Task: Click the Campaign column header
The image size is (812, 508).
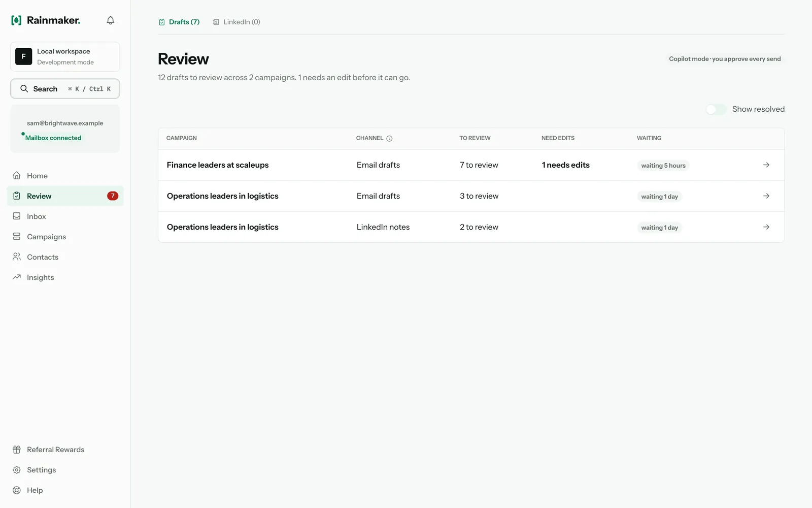Action: click(182, 138)
